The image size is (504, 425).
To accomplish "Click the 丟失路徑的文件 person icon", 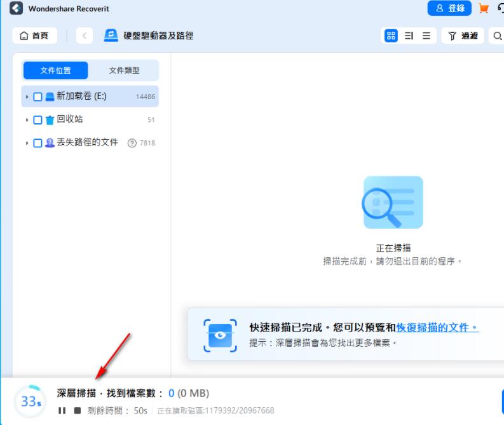I will tap(50, 143).
